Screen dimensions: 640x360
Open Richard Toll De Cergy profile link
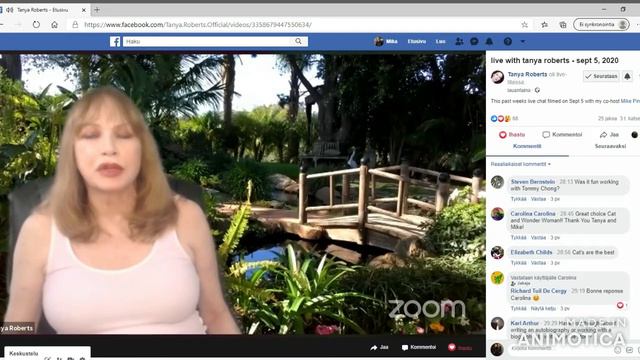538,291
